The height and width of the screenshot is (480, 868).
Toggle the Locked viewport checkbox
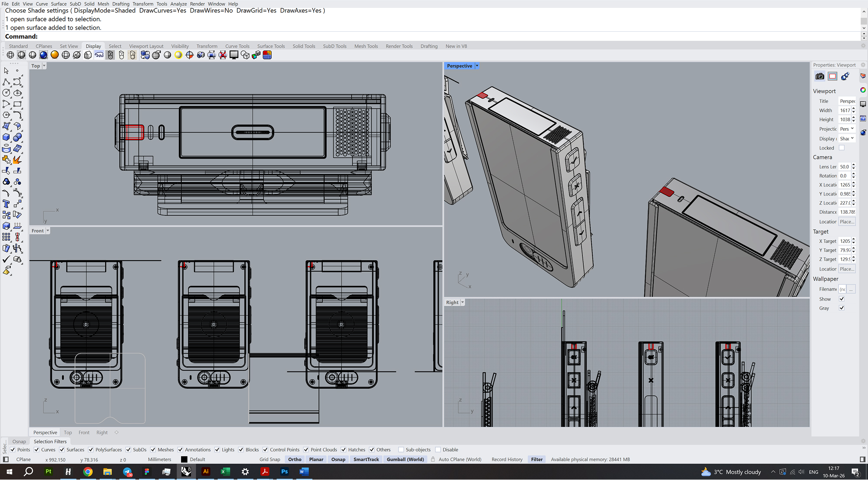[x=842, y=148]
